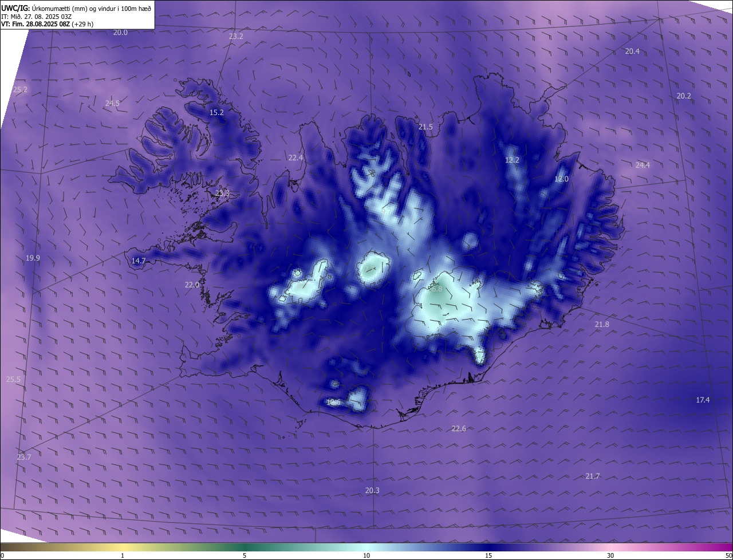The width and height of the screenshot is (733, 560).
Task: Click the 20.3 value label
Action: tap(372, 490)
